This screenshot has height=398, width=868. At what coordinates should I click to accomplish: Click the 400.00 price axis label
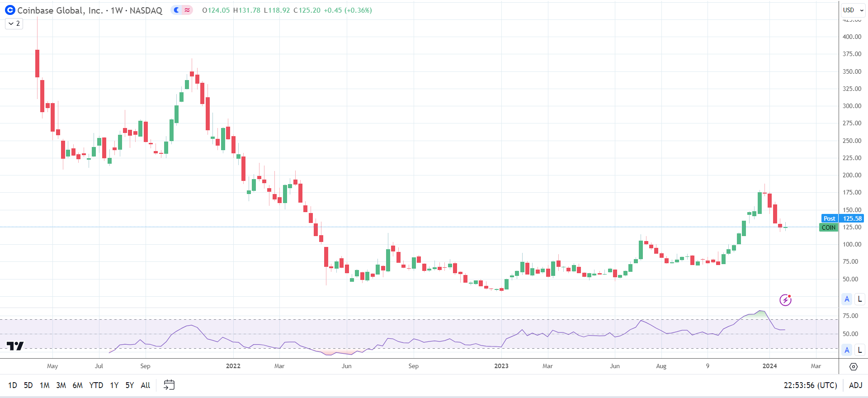[x=852, y=37]
